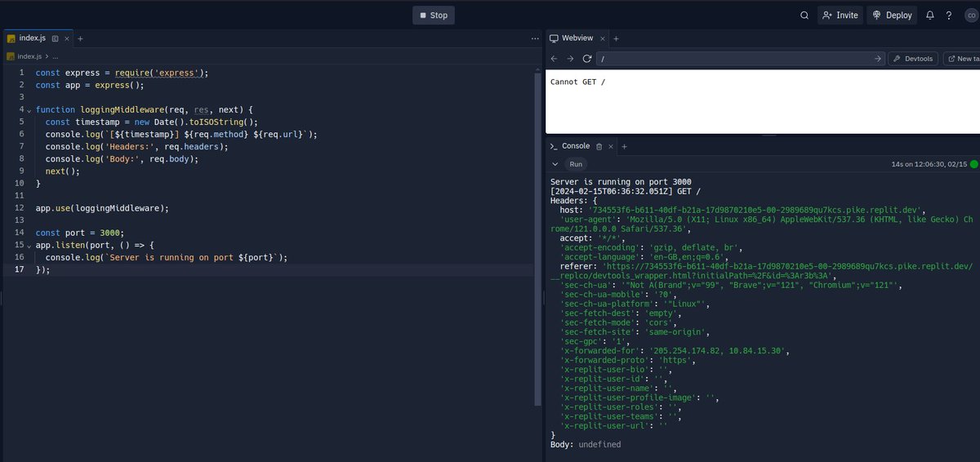Click 'Server is running on port 3000' output
Viewport: 980px width, 462px height.
(621, 181)
